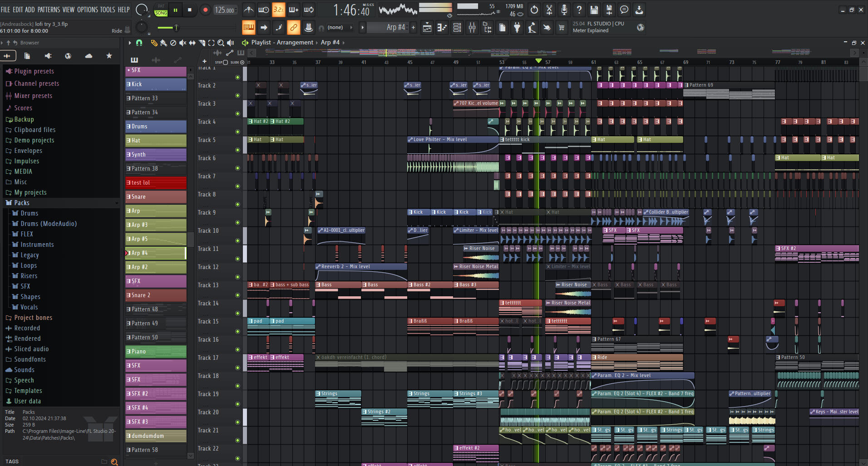The width and height of the screenshot is (868, 466).
Task: Select the Mute tool in the playlist toolbar
Action: point(182,43)
